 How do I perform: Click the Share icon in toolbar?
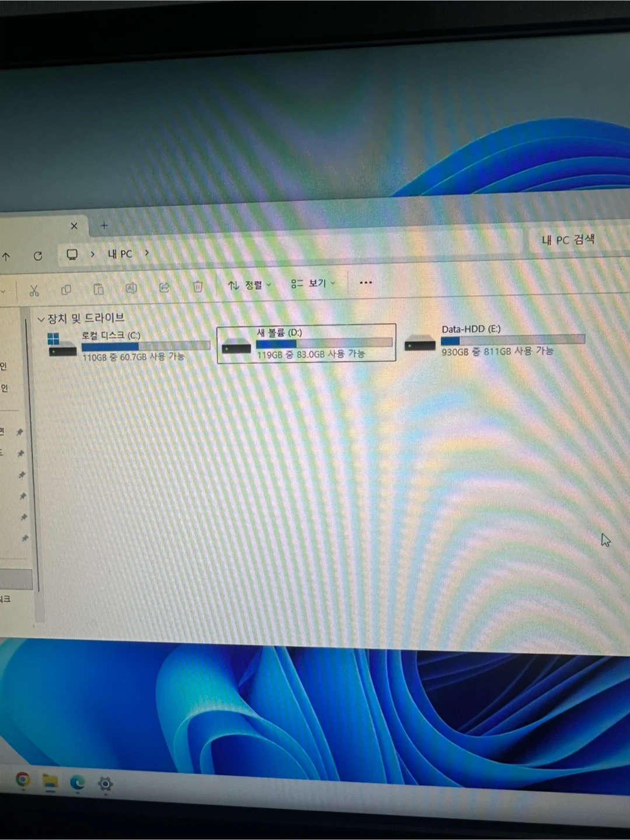164,287
